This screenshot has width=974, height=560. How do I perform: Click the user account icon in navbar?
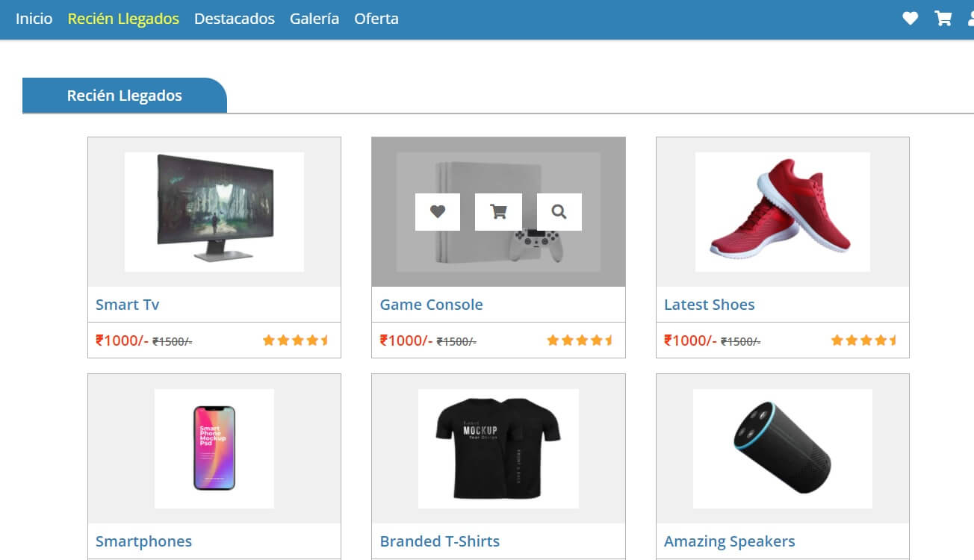click(970, 19)
